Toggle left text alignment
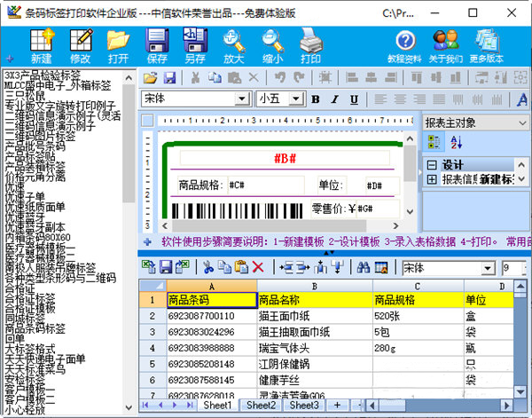532x418 pixels. tap(380, 99)
